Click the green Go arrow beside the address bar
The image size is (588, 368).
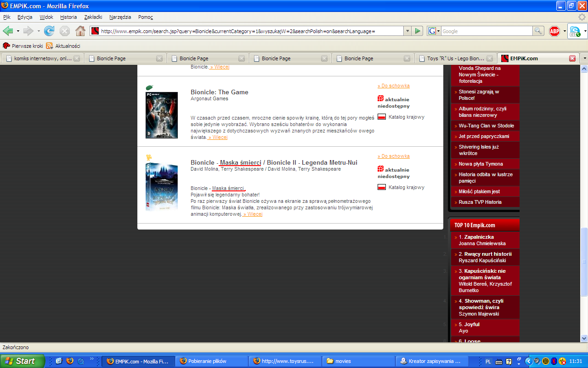click(x=418, y=31)
